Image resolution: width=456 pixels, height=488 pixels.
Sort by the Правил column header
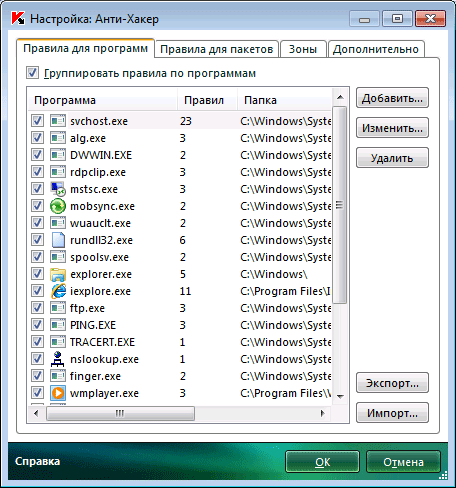[x=207, y=100]
